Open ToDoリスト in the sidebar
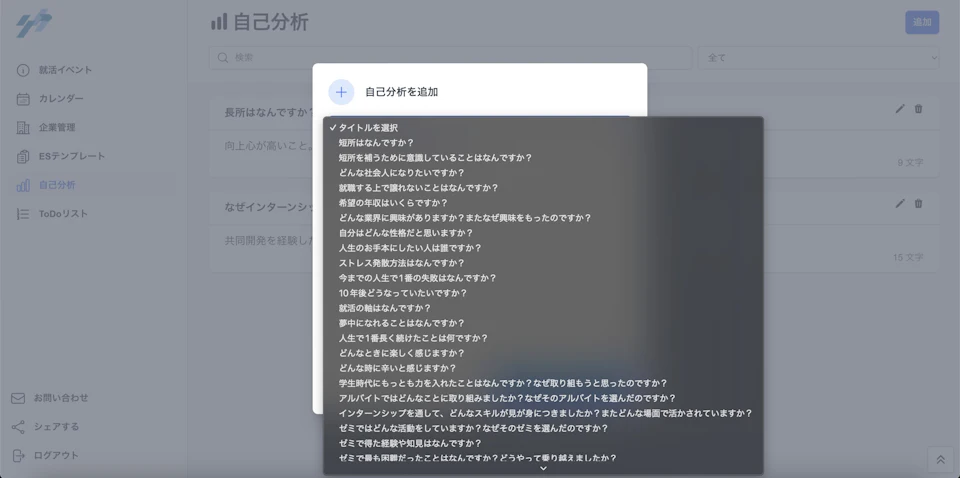The image size is (960, 478). 63,214
